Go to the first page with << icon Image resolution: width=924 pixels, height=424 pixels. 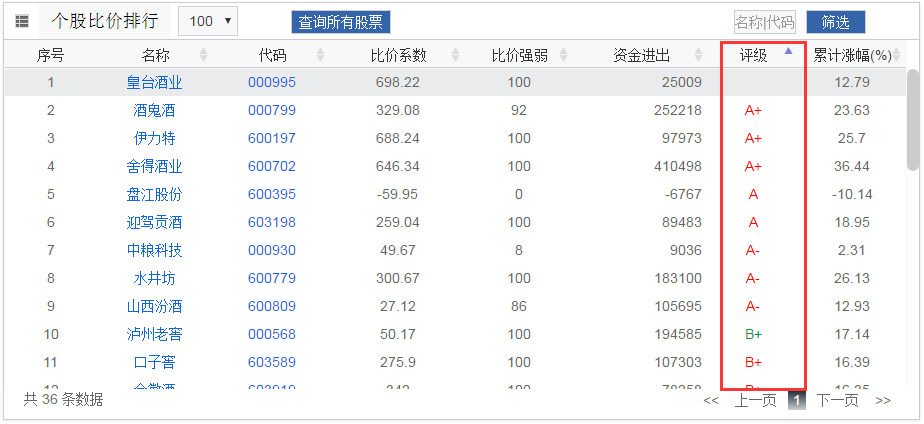click(711, 401)
